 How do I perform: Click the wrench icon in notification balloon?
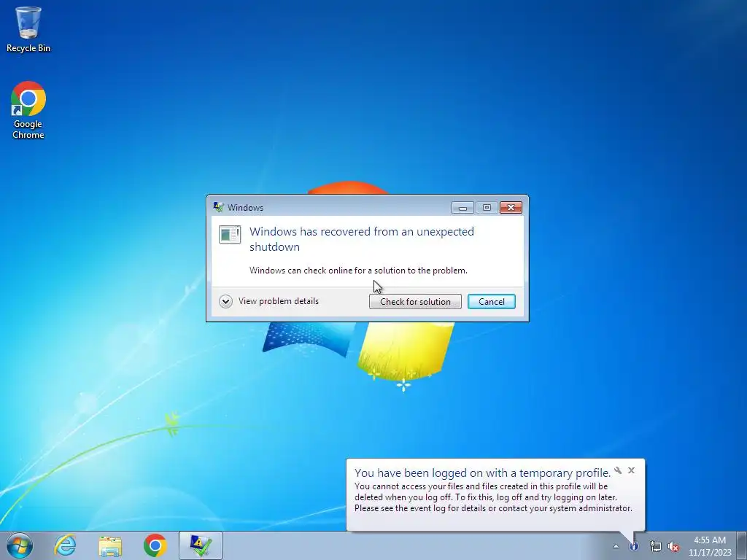[x=618, y=470]
